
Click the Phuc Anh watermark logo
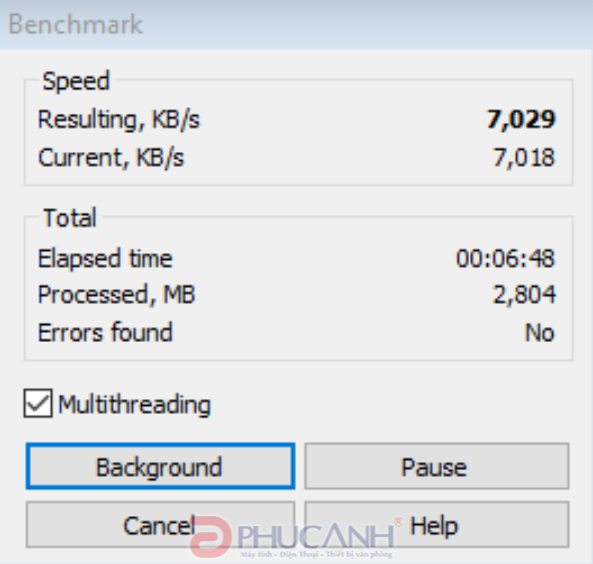point(293,537)
